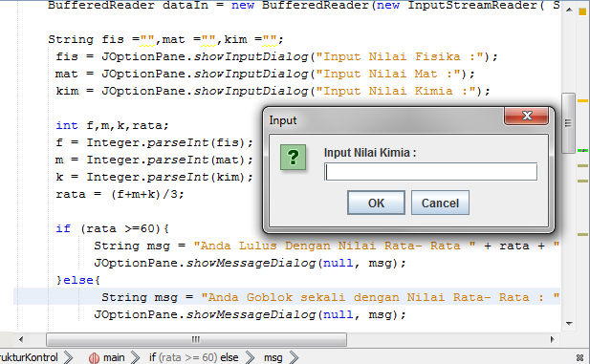The width and height of the screenshot is (590, 364).
Task: Click the Input dialog title bar text
Action: click(283, 120)
